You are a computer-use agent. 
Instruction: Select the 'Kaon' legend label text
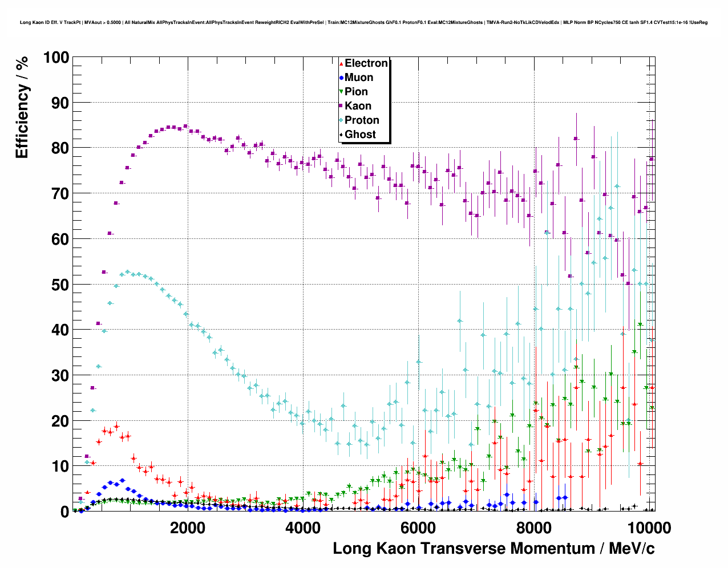(358, 106)
